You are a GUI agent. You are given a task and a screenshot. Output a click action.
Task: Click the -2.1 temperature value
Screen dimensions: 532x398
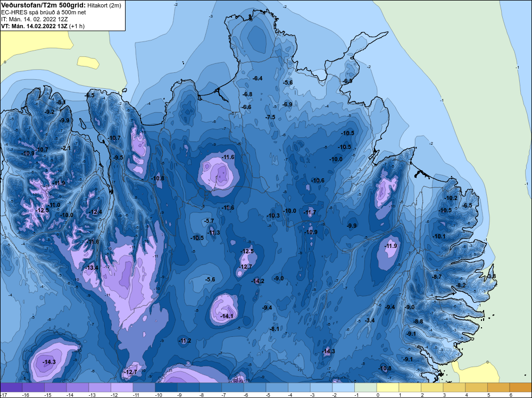point(66,148)
